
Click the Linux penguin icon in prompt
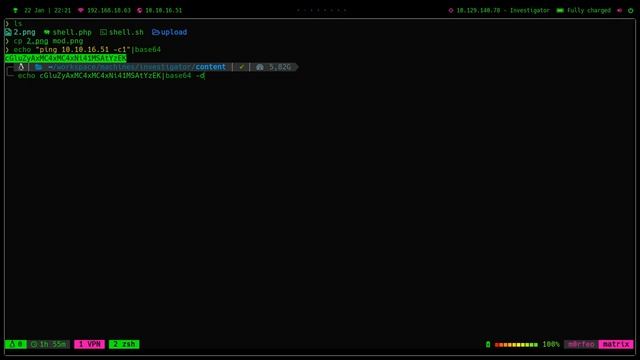21,67
